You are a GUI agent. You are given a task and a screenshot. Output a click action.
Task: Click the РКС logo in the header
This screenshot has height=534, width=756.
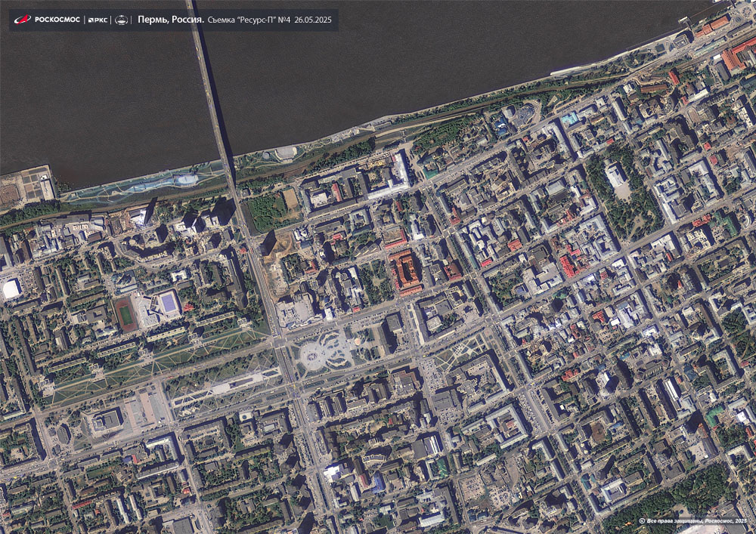(x=98, y=20)
